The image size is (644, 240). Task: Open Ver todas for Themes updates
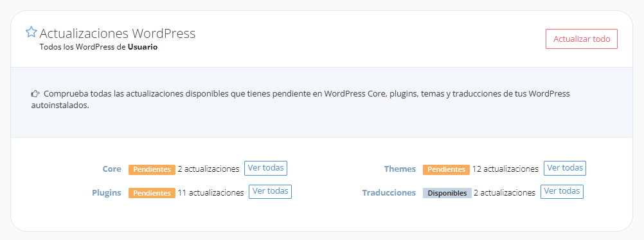[x=565, y=168]
